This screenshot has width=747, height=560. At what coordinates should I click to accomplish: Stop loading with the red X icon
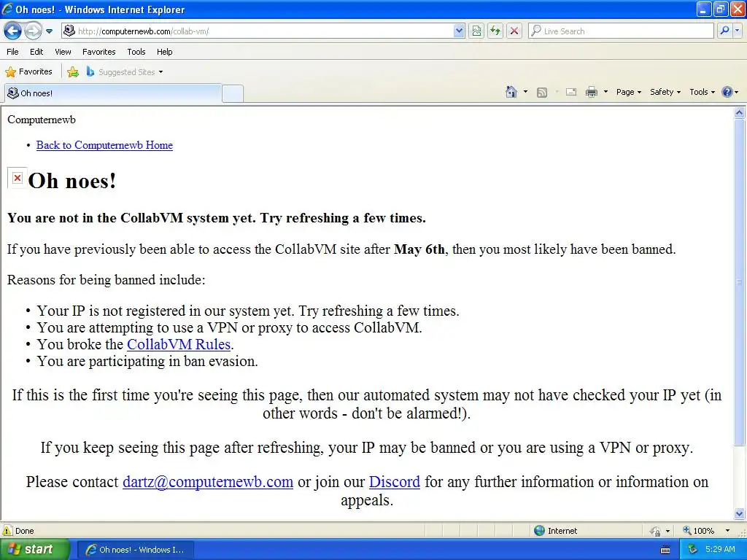coord(514,31)
